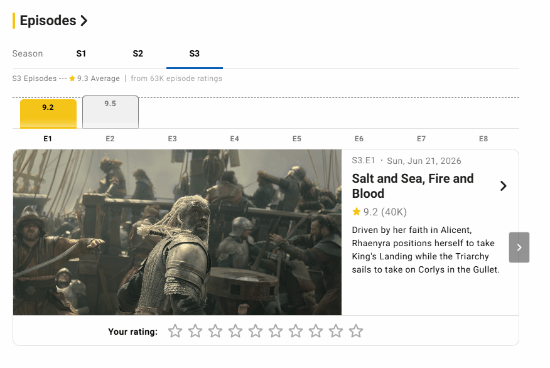Image resolution: width=550 pixels, height=368 pixels.
Task: Click the E2 episode label
Action: (110, 139)
